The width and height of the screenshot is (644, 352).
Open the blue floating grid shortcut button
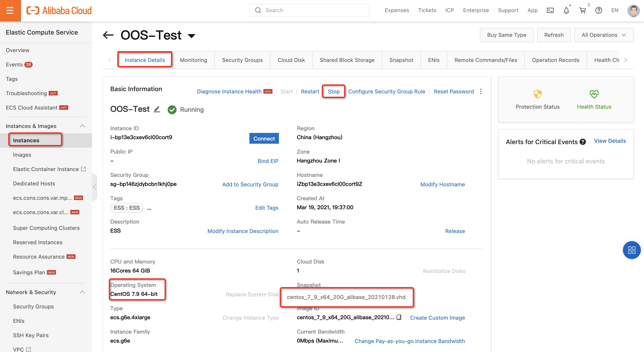tap(631, 250)
